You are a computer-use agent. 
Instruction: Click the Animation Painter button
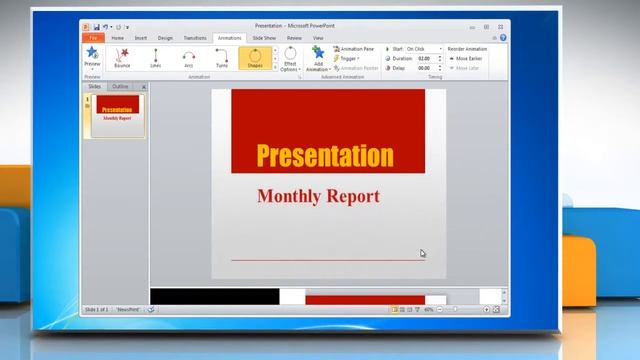click(x=356, y=68)
